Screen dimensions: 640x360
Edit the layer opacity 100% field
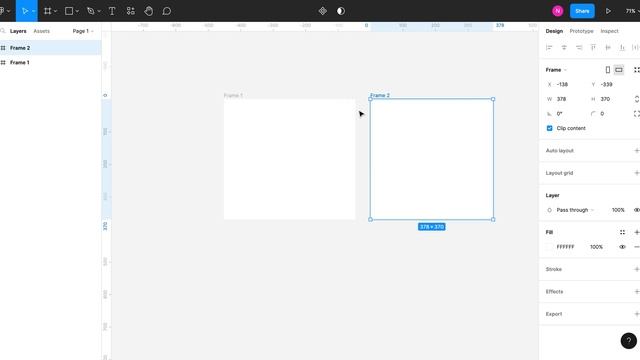[618, 210]
